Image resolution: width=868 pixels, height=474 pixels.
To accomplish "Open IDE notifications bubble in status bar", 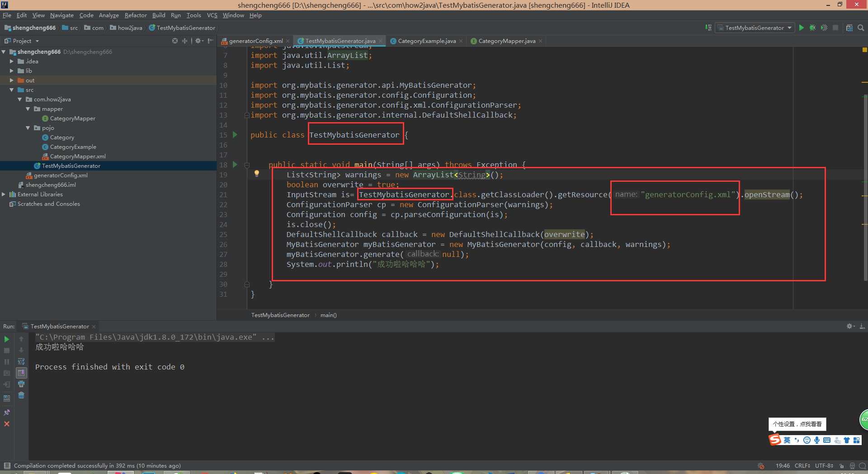I will 862,465.
